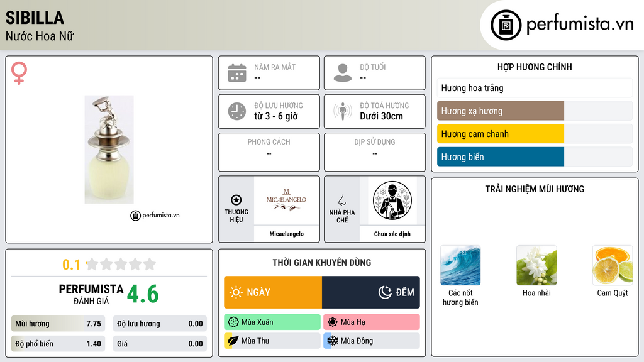Select the Ngày daytime bar

(273, 292)
